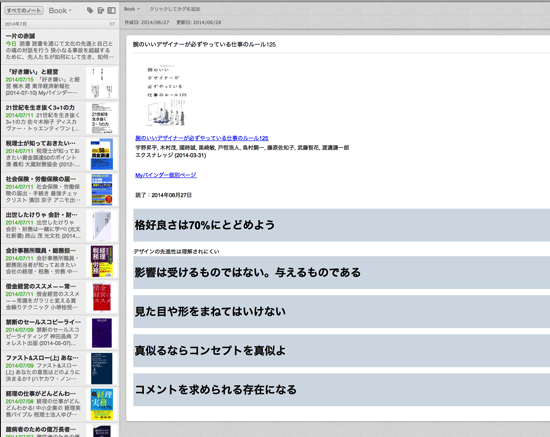Open the ファスト&スロー(上) note

tap(60, 368)
